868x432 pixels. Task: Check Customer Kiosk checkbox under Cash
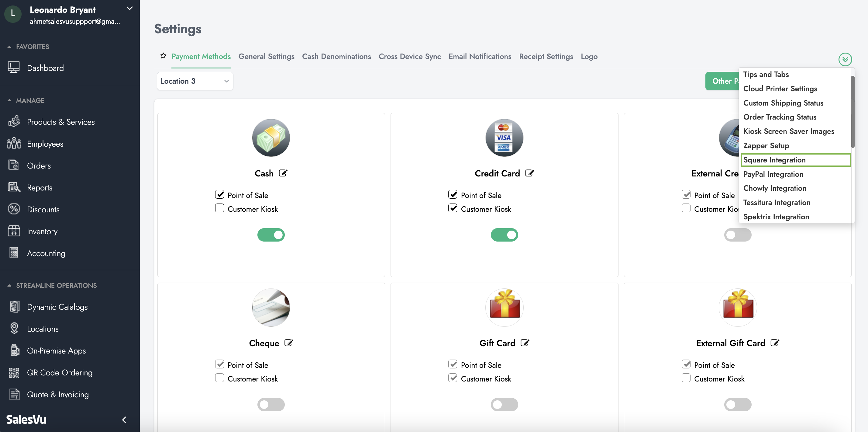219,208
